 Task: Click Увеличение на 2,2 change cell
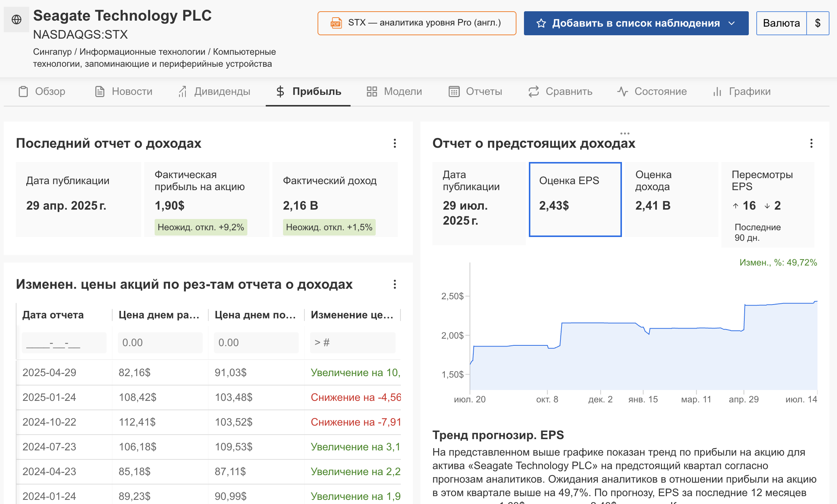tap(356, 472)
